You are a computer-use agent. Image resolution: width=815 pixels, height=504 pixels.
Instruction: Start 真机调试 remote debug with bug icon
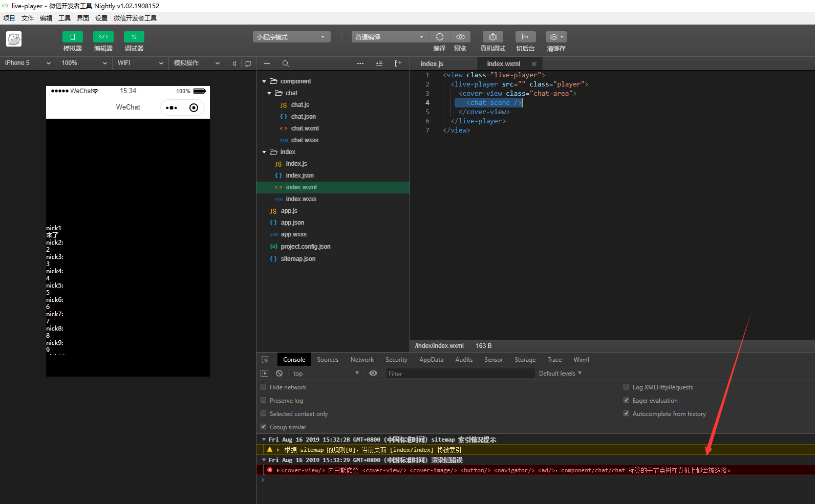(x=492, y=37)
